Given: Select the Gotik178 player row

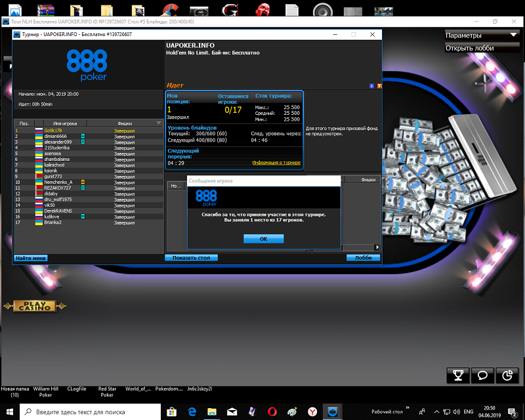Looking at the screenshot, I should 89,131.
